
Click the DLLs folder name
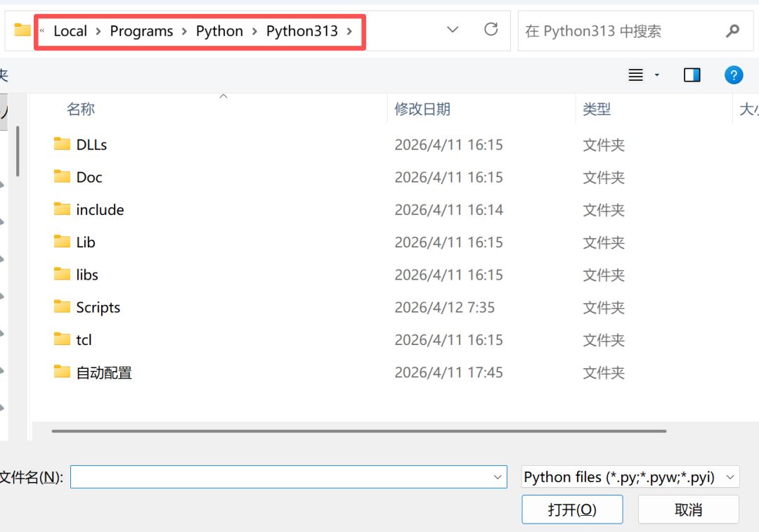coord(91,145)
